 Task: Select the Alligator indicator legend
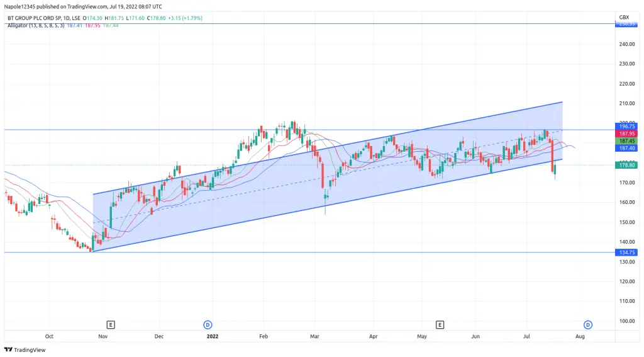coord(63,25)
